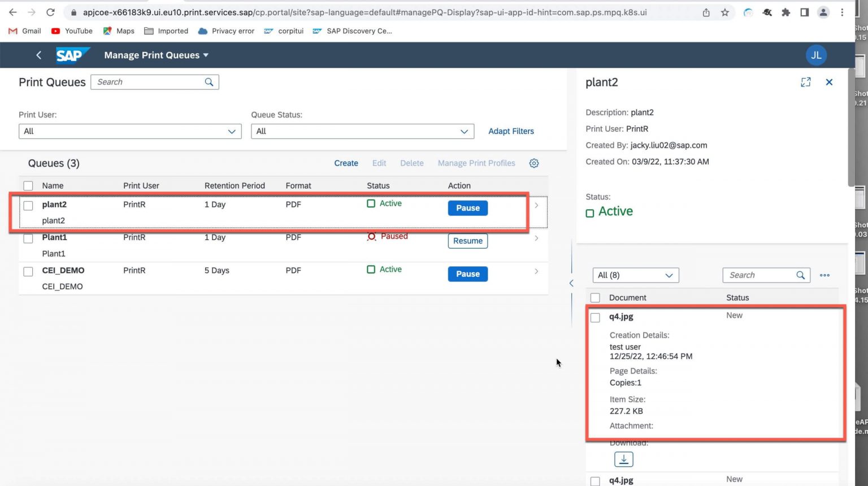Select the q4.jpg document checkbox

(x=595, y=318)
